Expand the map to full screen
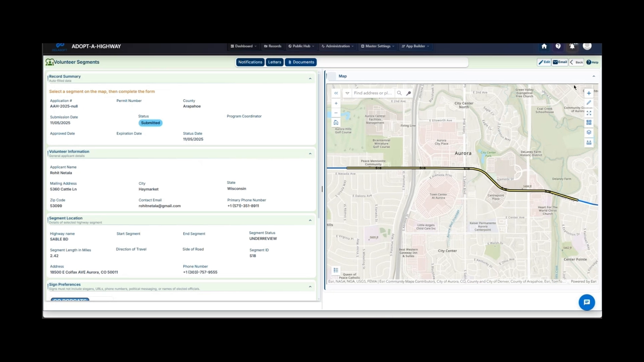This screenshot has height=362, width=644. 589,113
